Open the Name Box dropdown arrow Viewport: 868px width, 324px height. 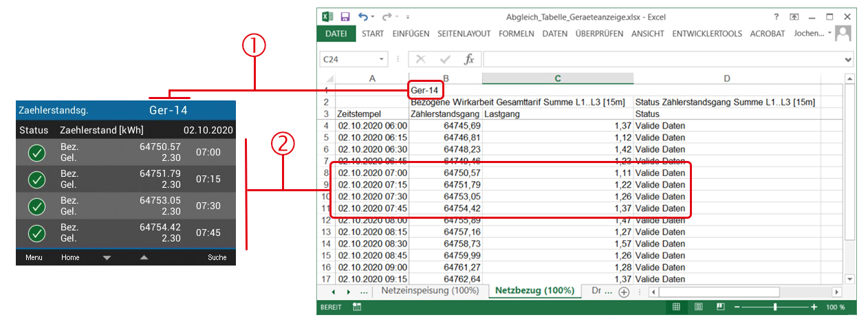coord(381,60)
